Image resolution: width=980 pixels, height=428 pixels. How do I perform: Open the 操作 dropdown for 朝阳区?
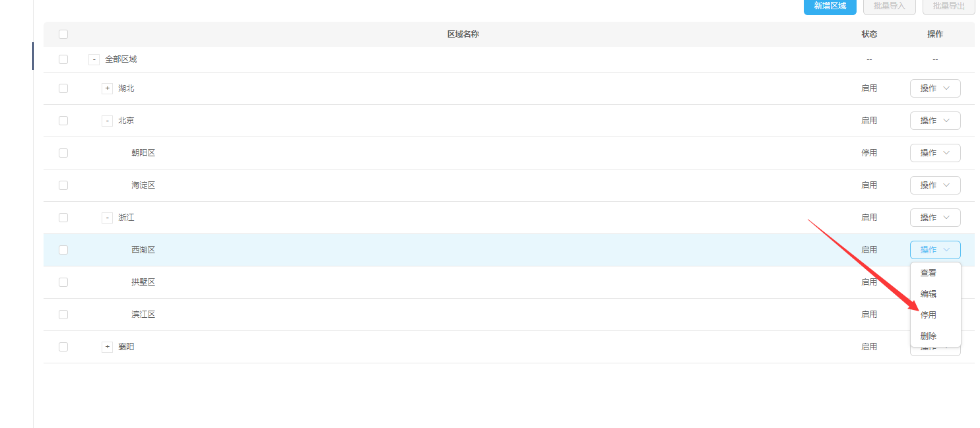pos(934,153)
